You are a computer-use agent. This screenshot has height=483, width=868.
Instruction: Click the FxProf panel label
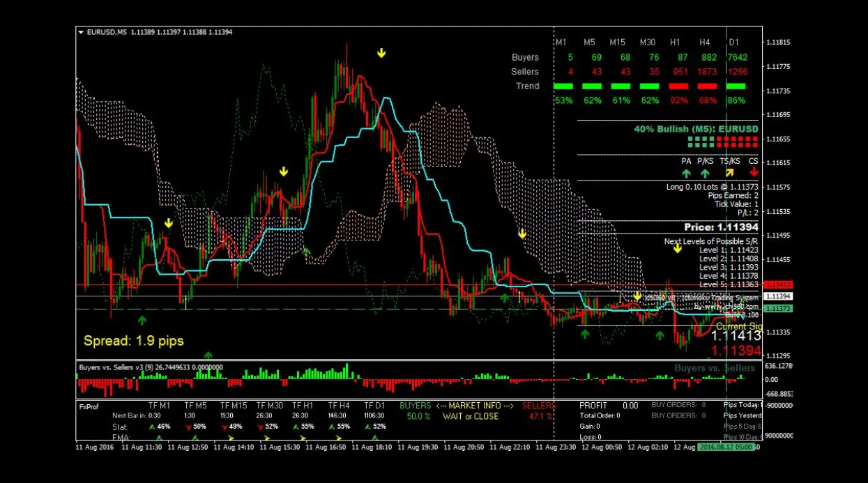(89, 406)
